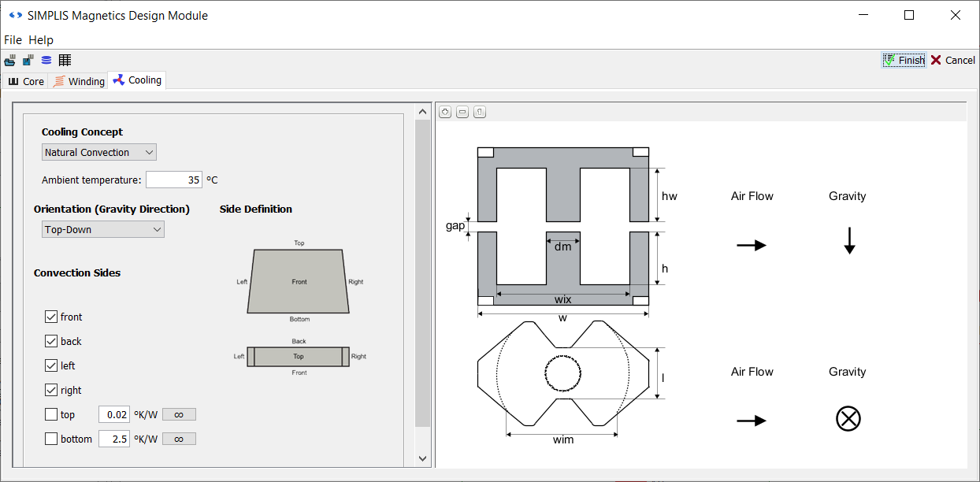Enable the top convection side checkbox

pos(52,414)
